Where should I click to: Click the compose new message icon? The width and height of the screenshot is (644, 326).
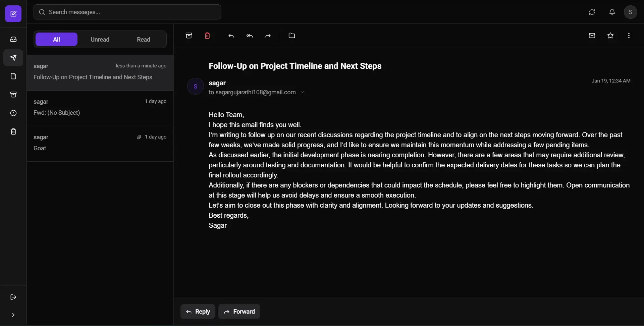click(x=13, y=14)
